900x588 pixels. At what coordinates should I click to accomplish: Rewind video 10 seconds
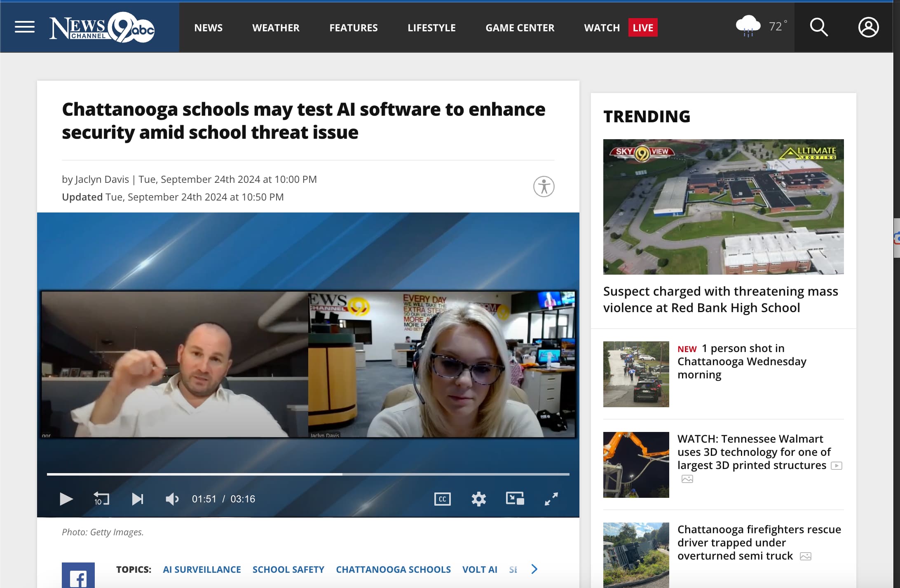pyautogui.click(x=101, y=499)
